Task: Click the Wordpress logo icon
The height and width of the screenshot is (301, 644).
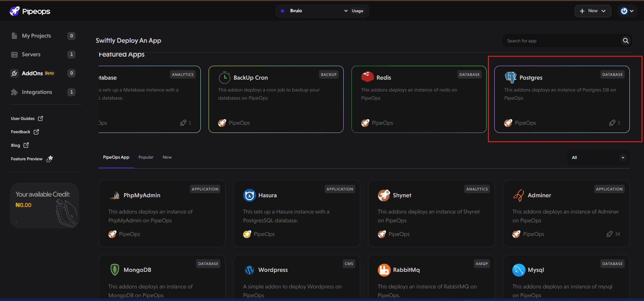Action: pyautogui.click(x=249, y=270)
